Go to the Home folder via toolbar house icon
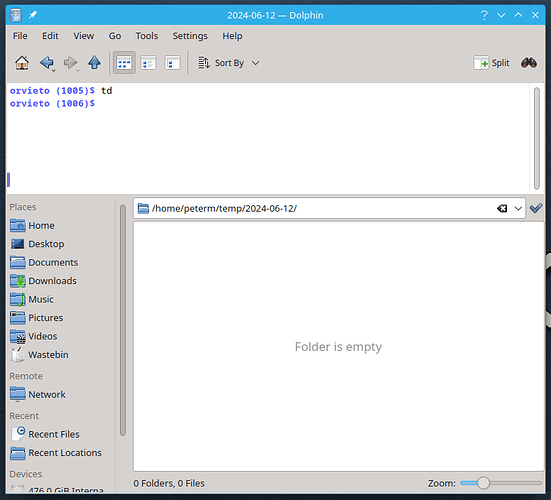 pyautogui.click(x=22, y=63)
